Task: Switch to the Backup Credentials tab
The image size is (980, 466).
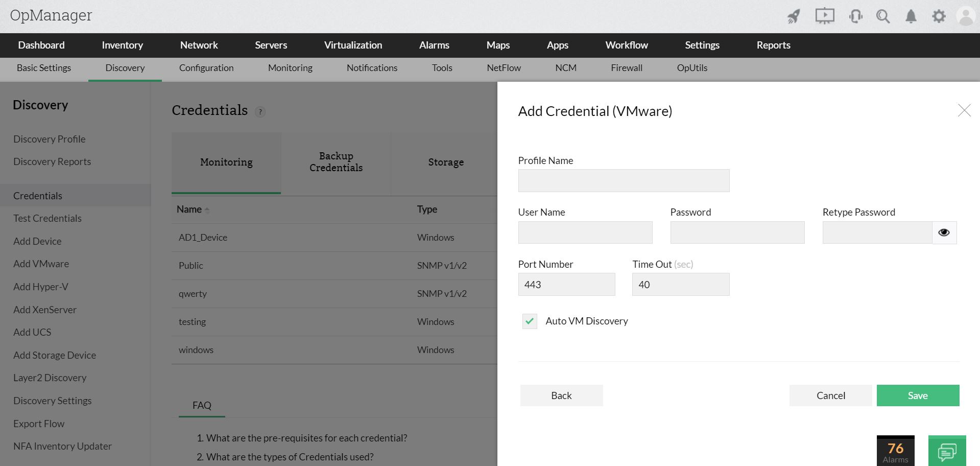Action: pyautogui.click(x=336, y=162)
